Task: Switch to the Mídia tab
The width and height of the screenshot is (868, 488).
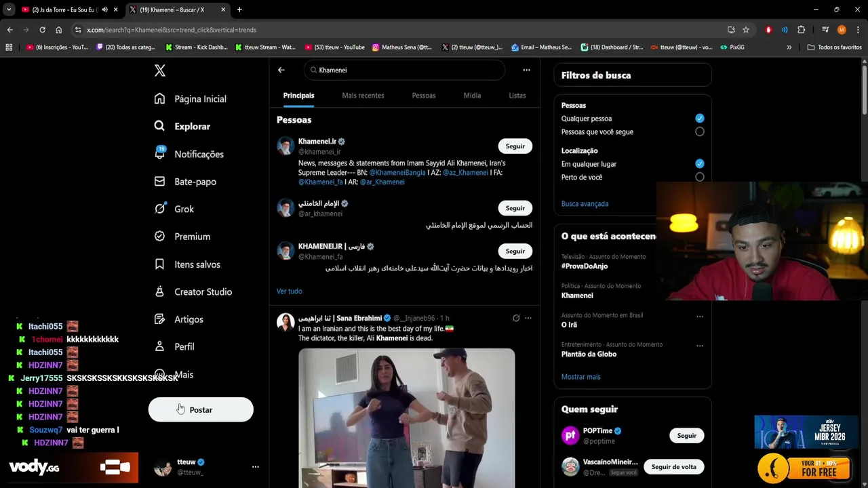Action: 472,96
